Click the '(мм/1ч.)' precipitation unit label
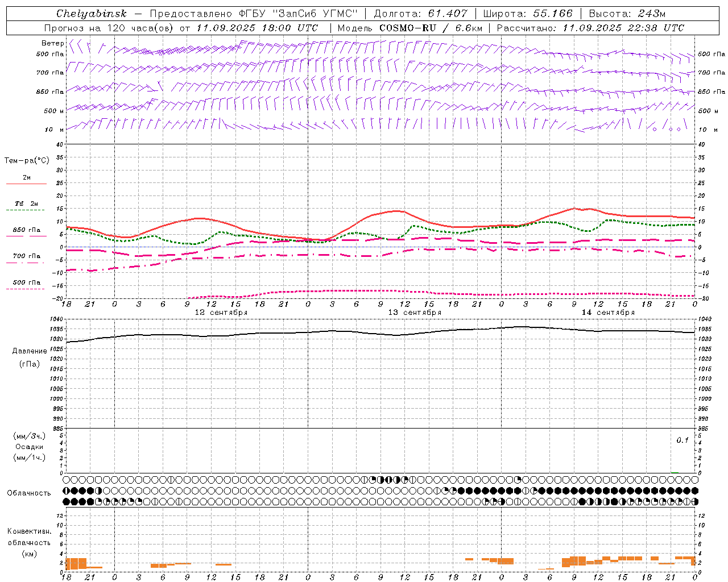 point(30,458)
